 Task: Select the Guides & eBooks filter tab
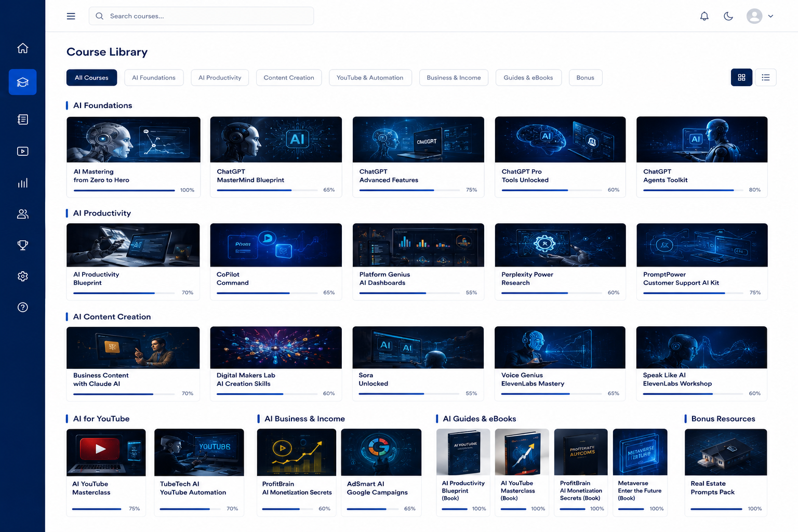(528, 77)
